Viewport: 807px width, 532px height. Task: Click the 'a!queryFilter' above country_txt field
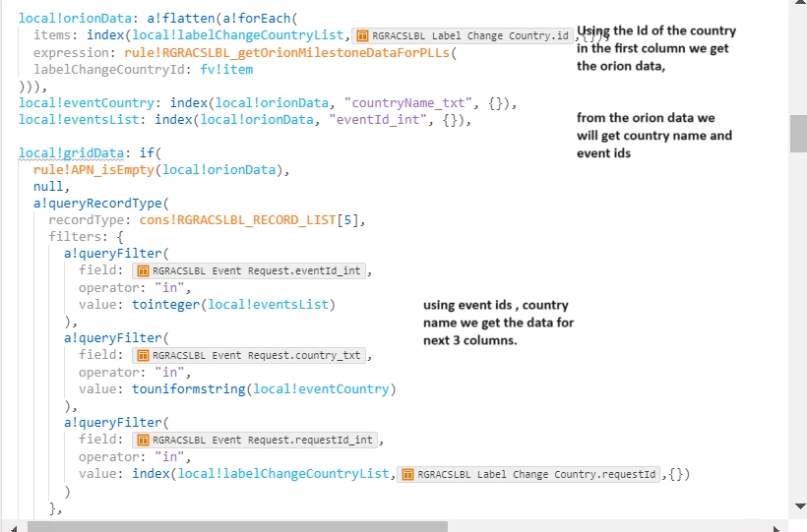coord(113,338)
